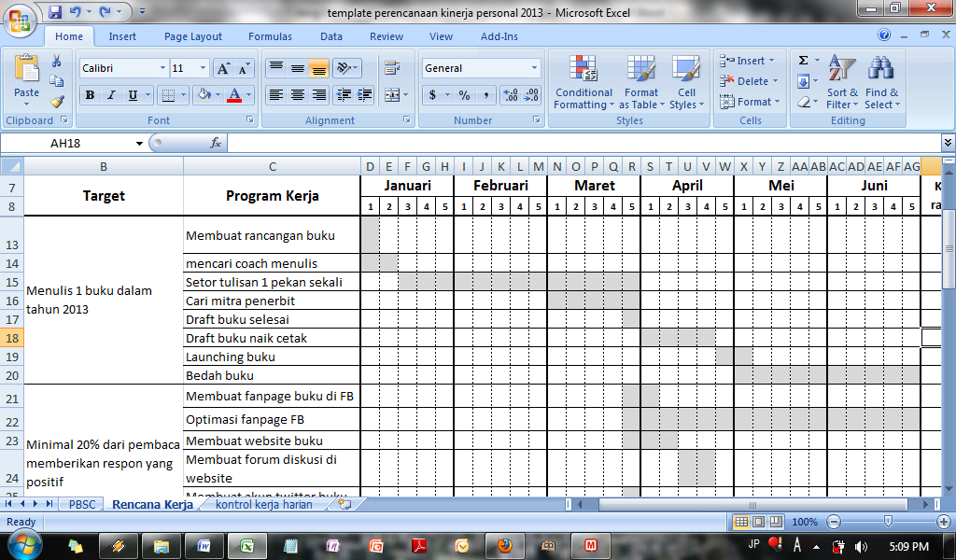Open Cell Styles gallery
The height and width of the screenshot is (560, 956).
686,83
